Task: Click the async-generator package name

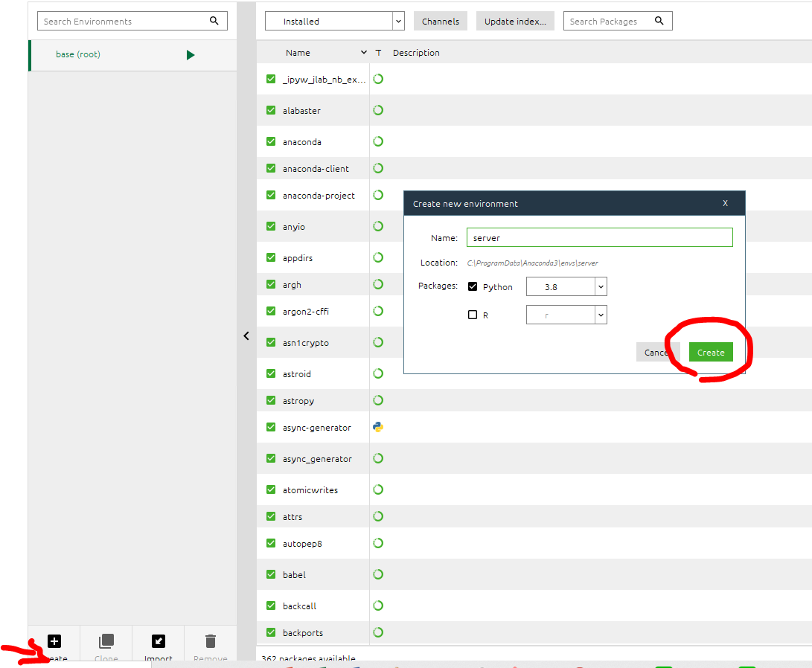Action: [x=316, y=428]
